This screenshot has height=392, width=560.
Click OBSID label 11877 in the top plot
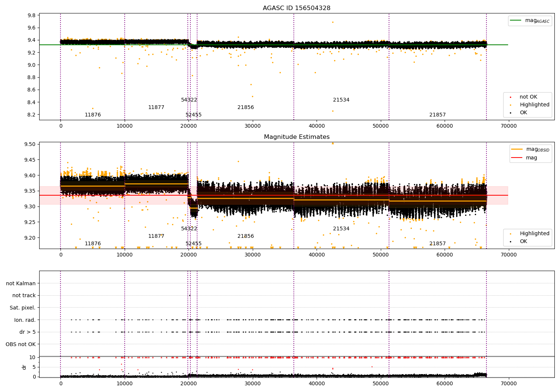coord(156,108)
